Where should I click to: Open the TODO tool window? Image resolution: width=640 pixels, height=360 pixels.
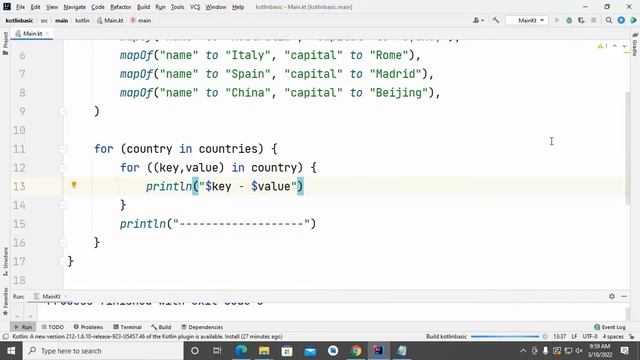coord(53,327)
